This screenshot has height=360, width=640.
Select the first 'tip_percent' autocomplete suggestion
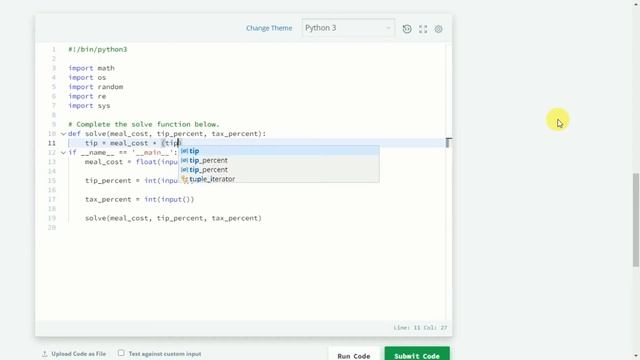click(x=279, y=160)
